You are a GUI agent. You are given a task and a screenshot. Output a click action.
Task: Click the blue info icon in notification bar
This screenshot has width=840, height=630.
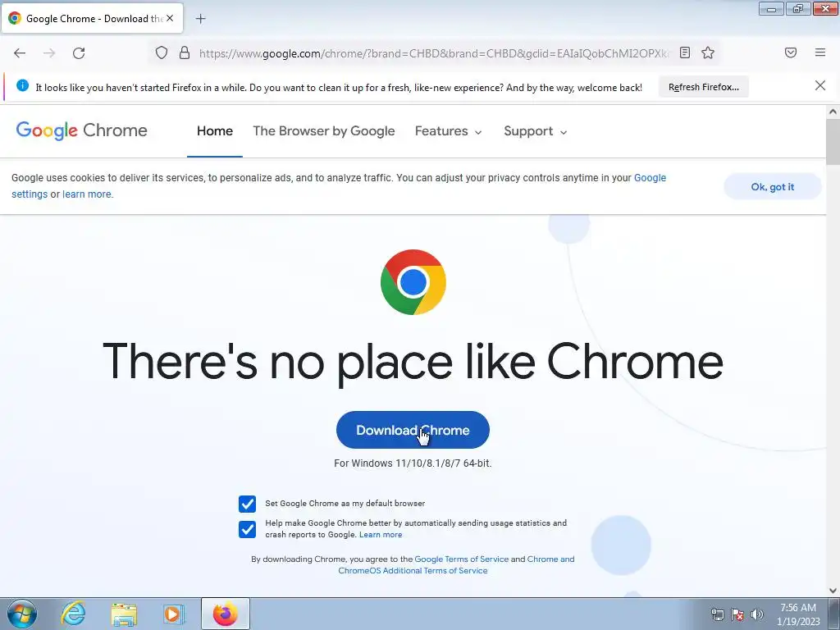pos(22,85)
